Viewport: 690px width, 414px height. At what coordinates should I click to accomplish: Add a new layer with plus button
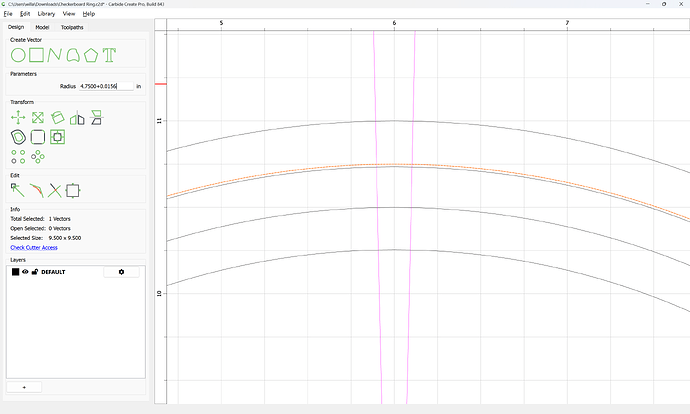point(24,387)
